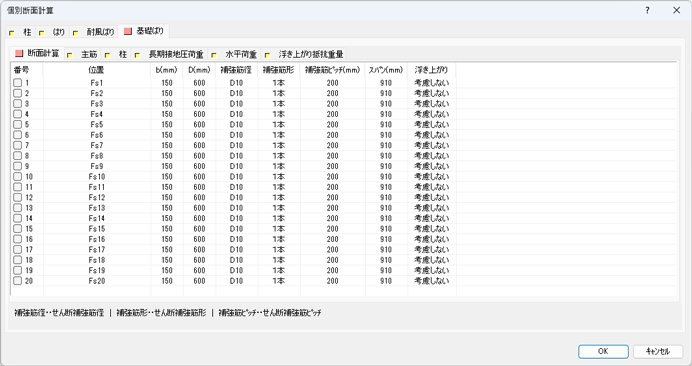
Task: Click the 浮き上がり column header
Action: [x=432, y=70]
